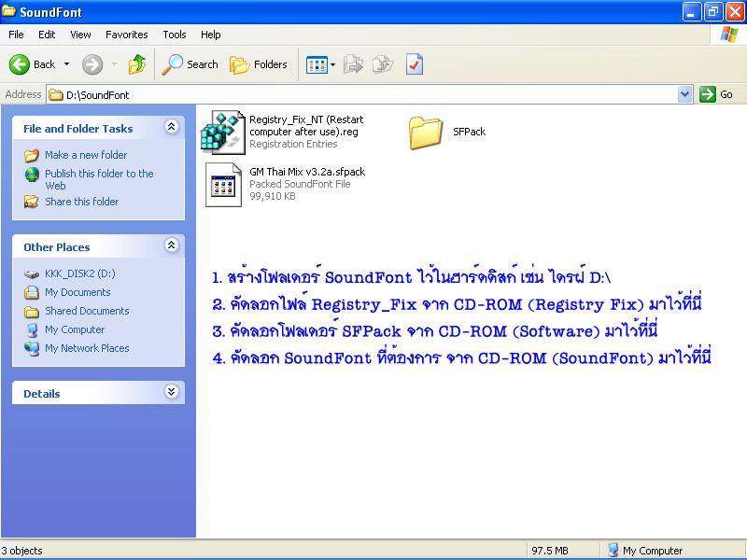Expand the Address bar dropdown

(684, 94)
